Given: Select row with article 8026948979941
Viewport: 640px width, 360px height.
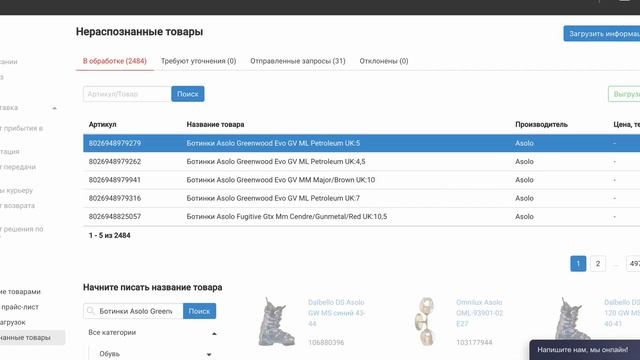Looking at the screenshot, I should point(362,180).
